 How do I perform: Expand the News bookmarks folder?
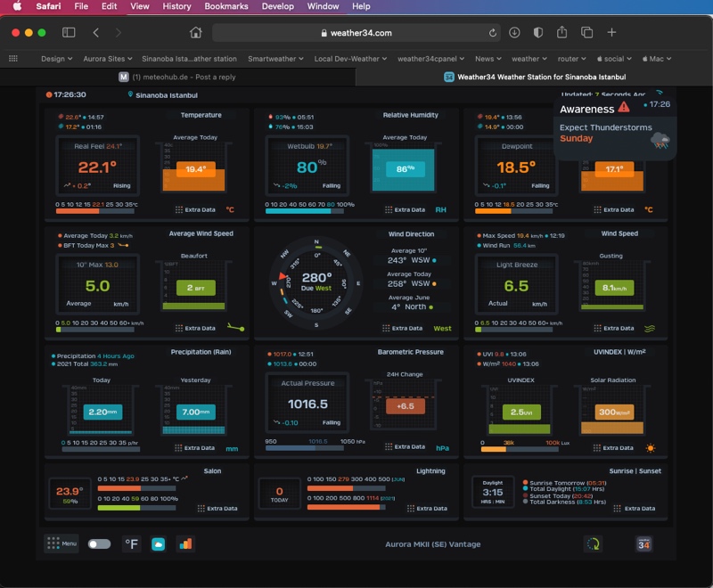488,59
